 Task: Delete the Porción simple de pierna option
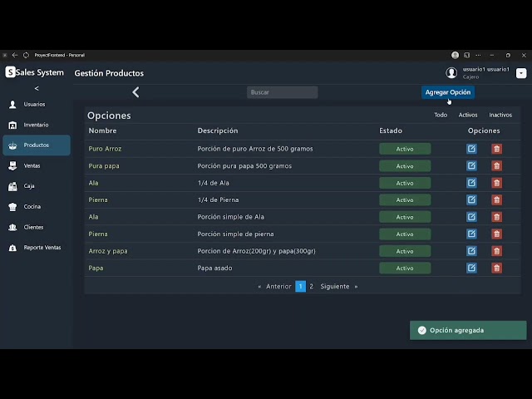pos(496,234)
